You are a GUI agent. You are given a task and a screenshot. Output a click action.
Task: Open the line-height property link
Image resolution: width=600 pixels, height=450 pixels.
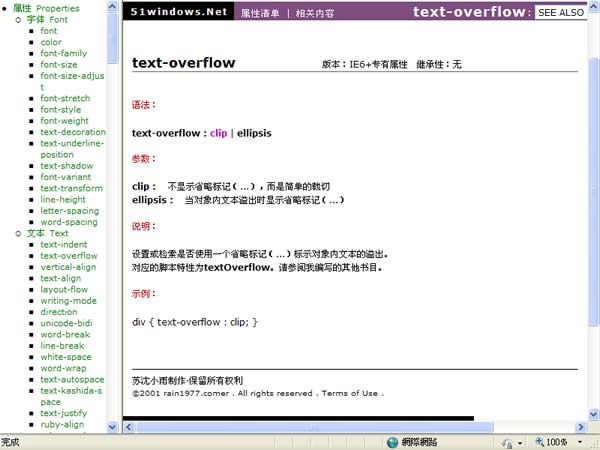coord(63,199)
